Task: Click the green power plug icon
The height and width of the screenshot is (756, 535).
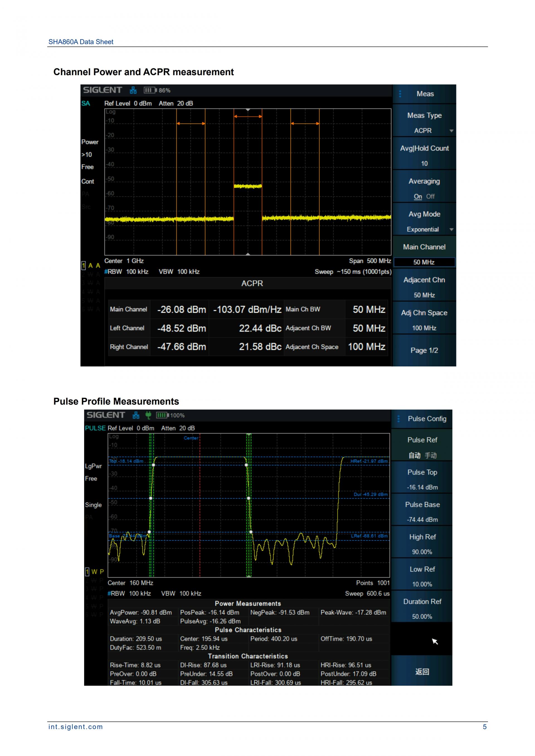Action: click(x=148, y=415)
